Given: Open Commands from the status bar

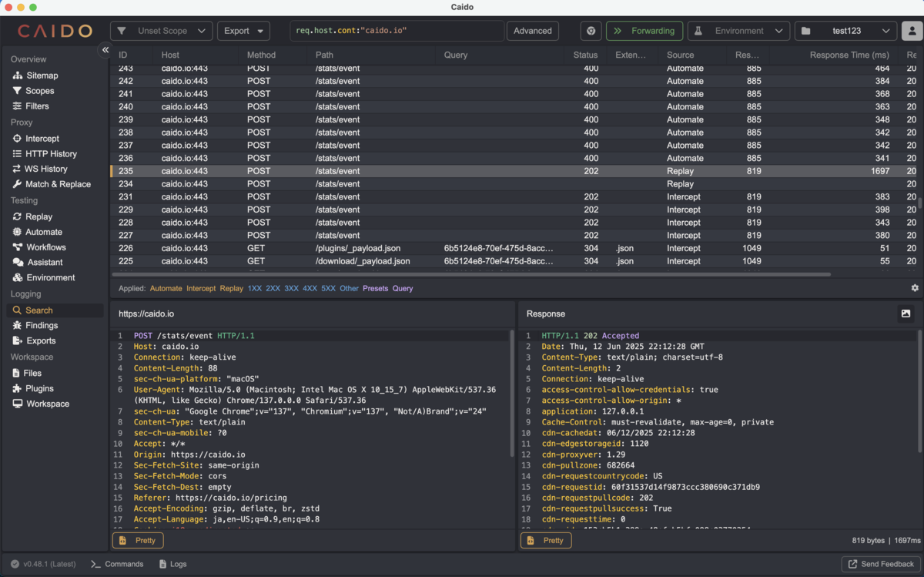Looking at the screenshot, I should coord(117,564).
